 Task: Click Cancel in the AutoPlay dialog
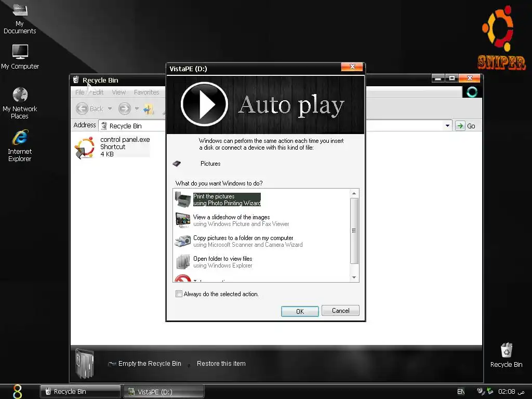340,311
